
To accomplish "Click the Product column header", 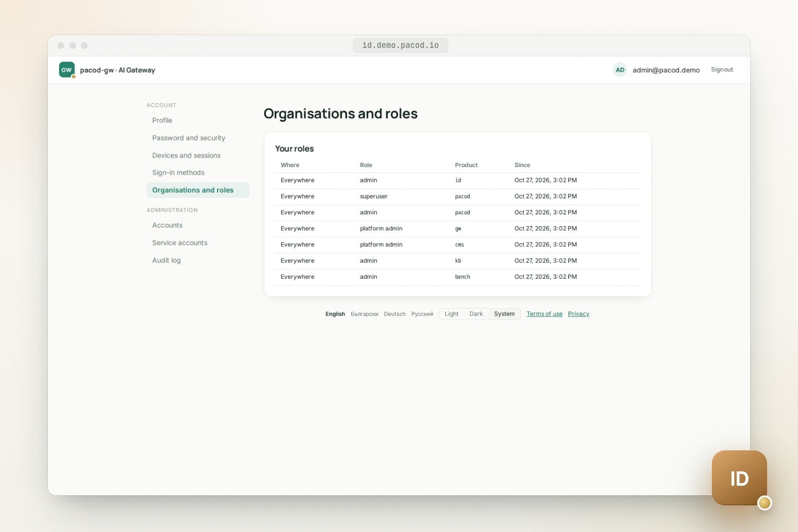I will tap(466, 165).
